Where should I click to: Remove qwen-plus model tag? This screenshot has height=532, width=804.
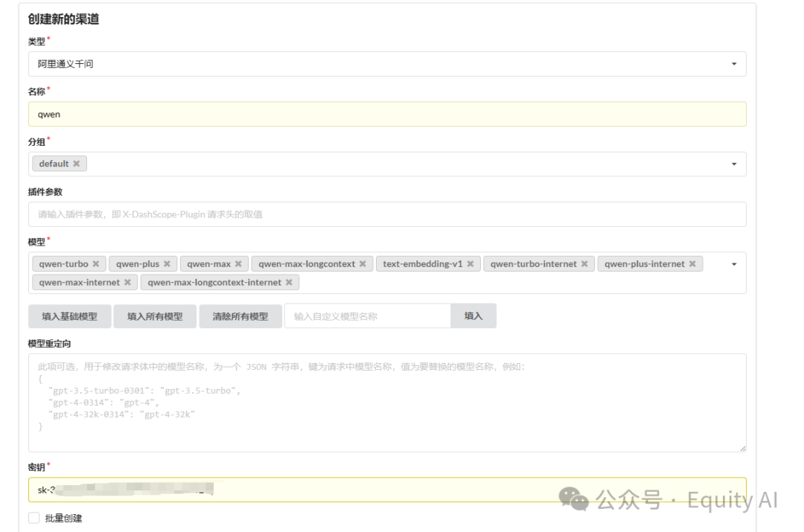tap(167, 264)
